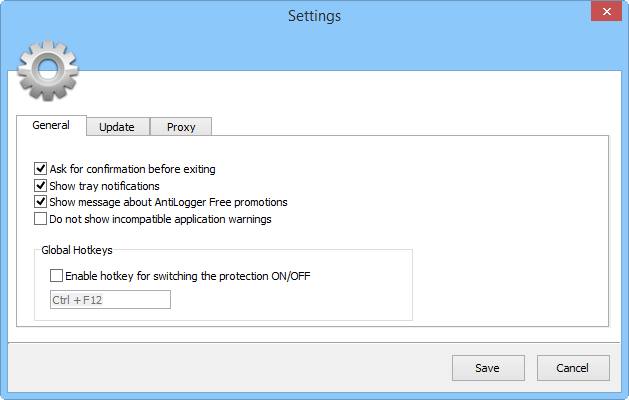
Task: Click the 'Do not show incompatible application warnings' text
Action: click(x=160, y=218)
